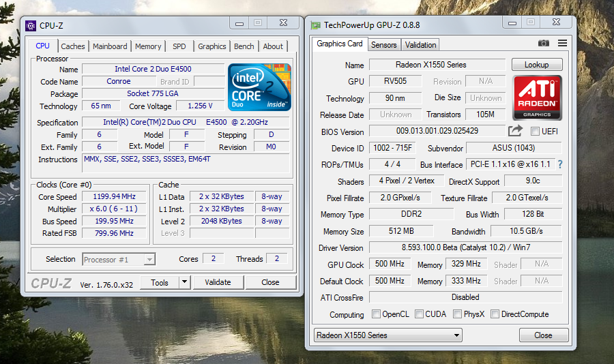The image size is (614, 364).
Task: Toggle the OpenCL computing checkbox
Action: [376, 314]
